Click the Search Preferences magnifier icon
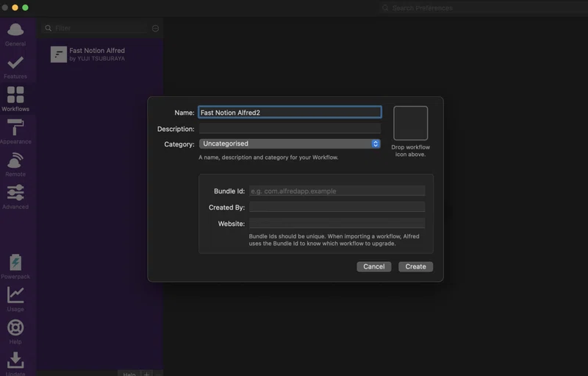The image size is (588, 376). coord(385,8)
